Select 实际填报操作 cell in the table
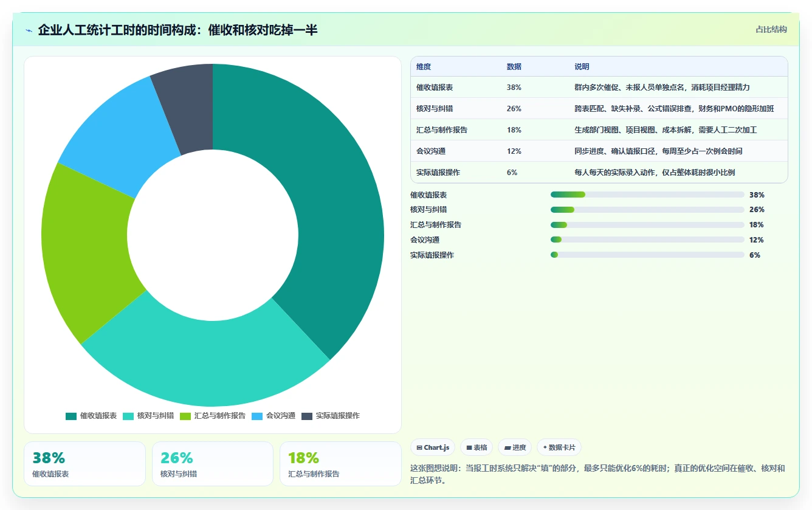Screen dimensions: 812x510 (x=438, y=173)
